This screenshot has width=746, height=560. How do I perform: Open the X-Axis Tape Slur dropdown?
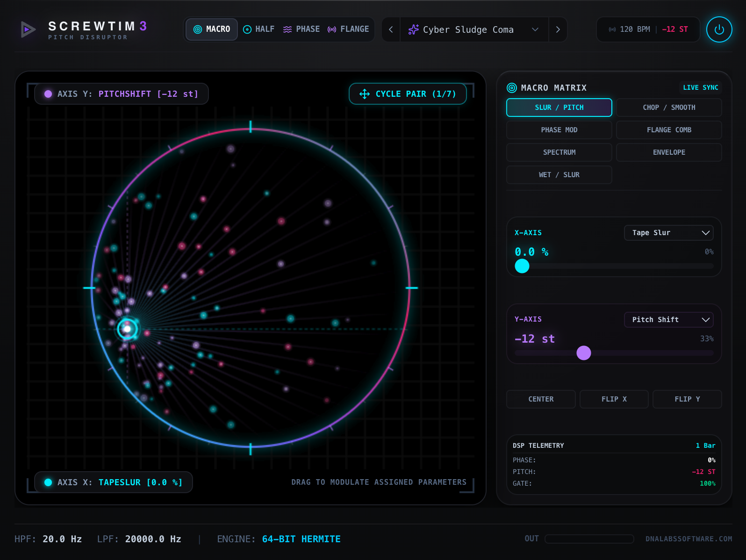(x=669, y=233)
